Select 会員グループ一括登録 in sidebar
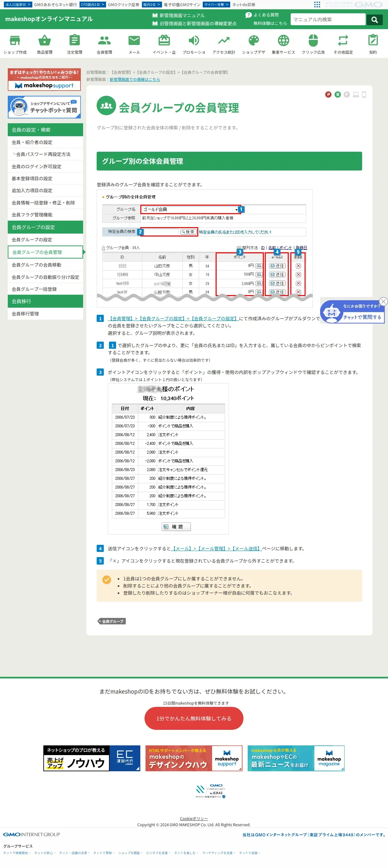This screenshot has width=388, height=868. pyautogui.click(x=46, y=289)
